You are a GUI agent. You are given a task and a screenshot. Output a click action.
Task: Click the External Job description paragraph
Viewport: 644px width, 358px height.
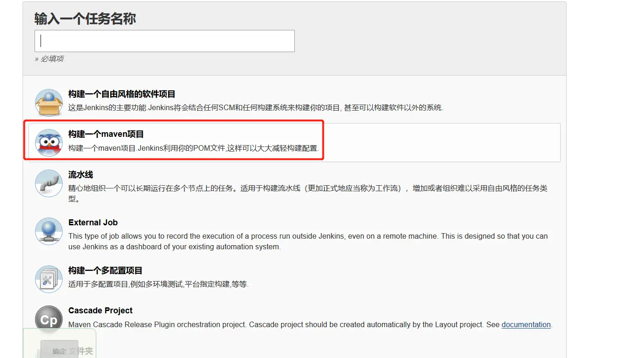[308, 241]
